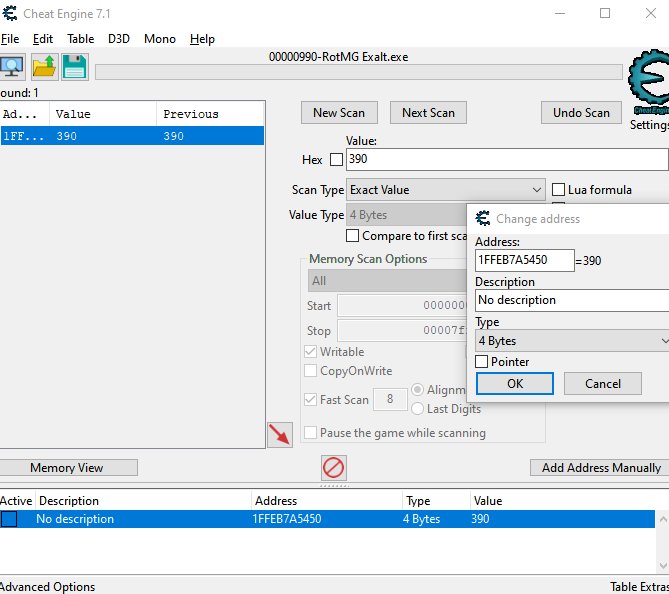The width and height of the screenshot is (669, 594).
Task: Save table with the floppy disk icon
Action: pos(75,67)
